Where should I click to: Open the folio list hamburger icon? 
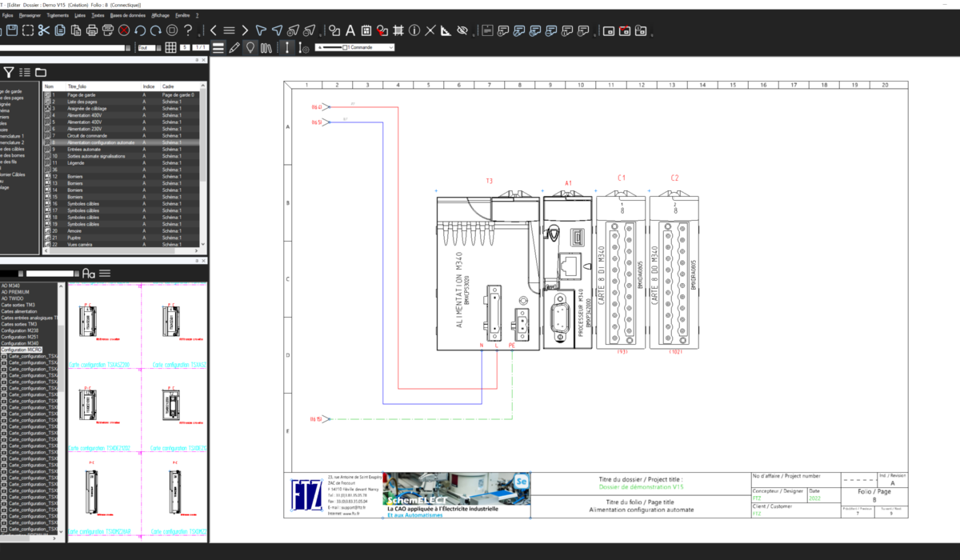(x=229, y=30)
